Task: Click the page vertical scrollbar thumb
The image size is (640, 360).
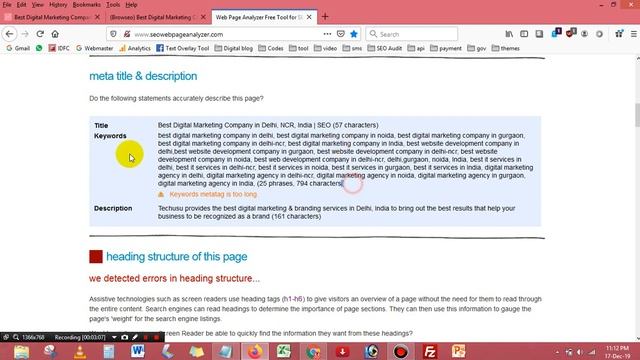Action: 637,115
